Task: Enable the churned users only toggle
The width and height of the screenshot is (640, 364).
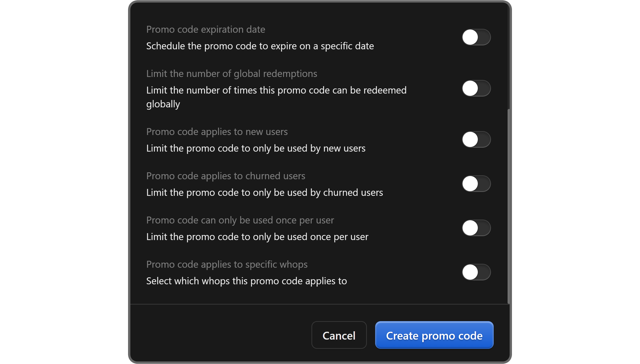Action: (476, 184)
